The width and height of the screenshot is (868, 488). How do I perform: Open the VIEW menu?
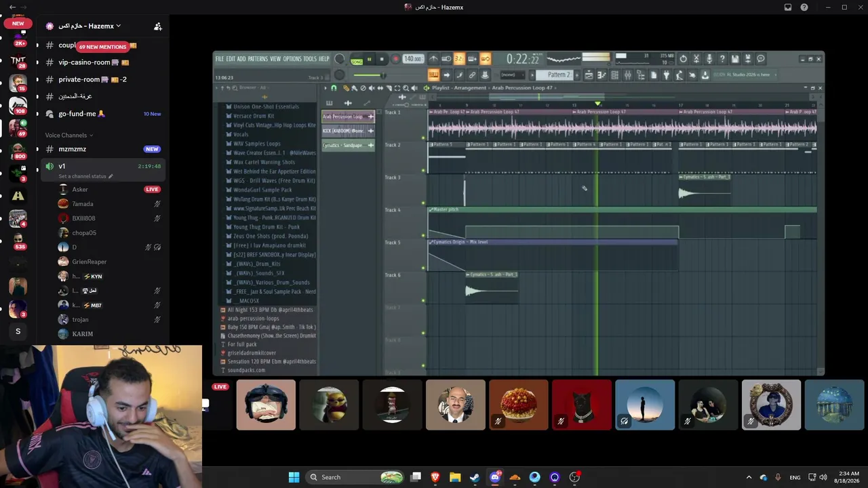275,59
